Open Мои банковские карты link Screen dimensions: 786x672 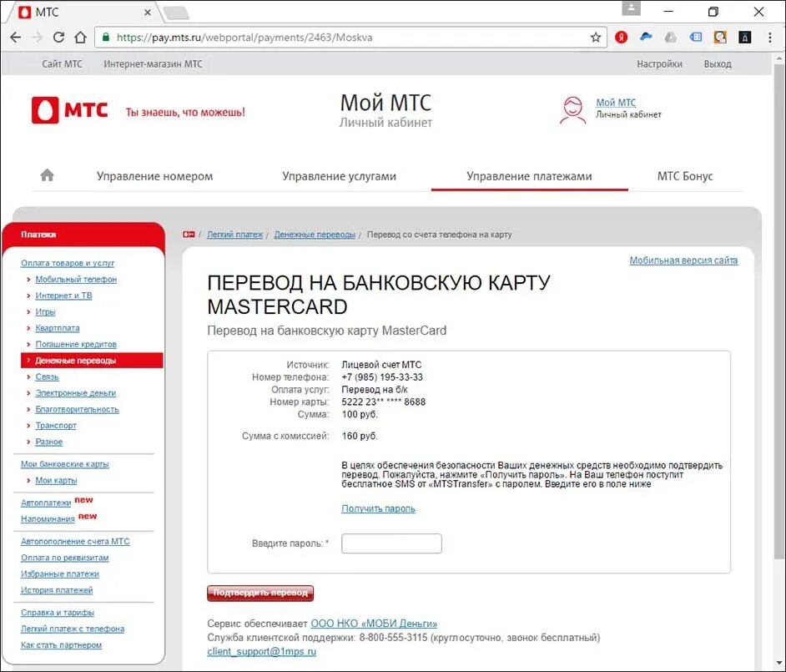click(x=64, y=464)
